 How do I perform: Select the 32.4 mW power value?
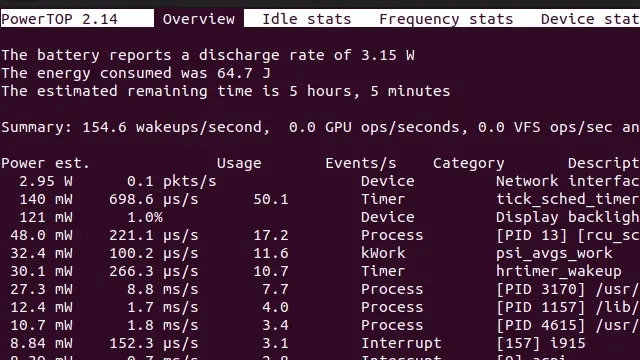41,253
